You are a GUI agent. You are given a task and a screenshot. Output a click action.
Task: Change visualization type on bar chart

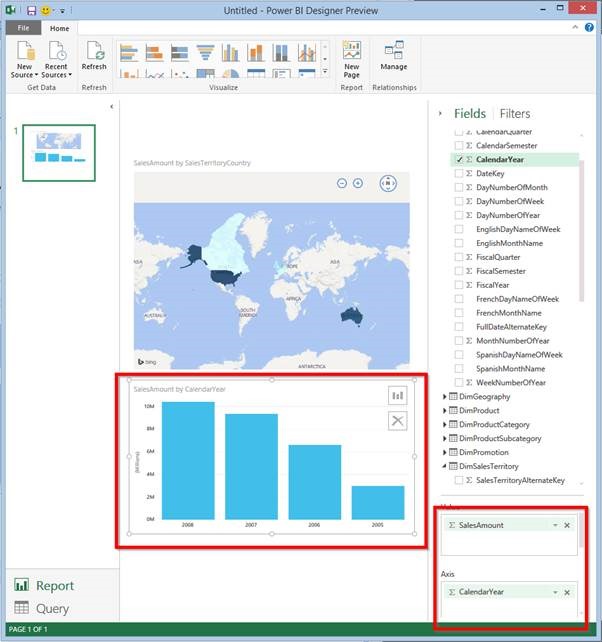(x=397, y=396)
